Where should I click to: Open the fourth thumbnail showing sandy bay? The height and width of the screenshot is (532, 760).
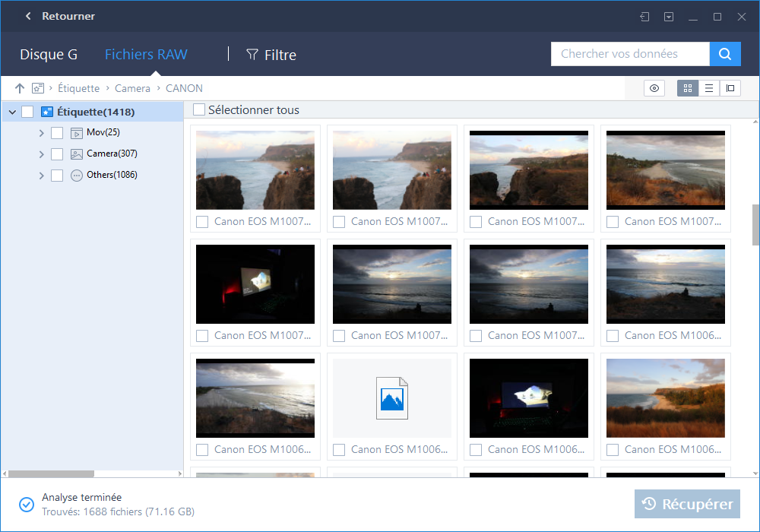[666, 170]
